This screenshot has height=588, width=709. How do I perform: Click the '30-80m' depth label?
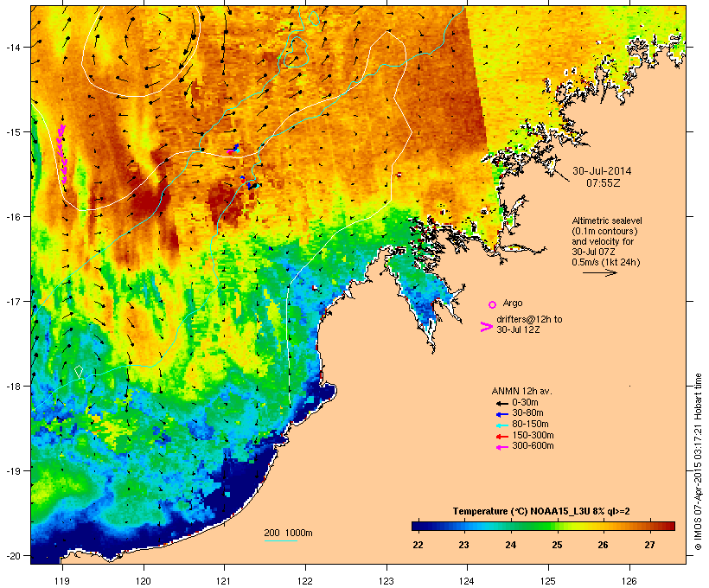(x=527, y=413)
